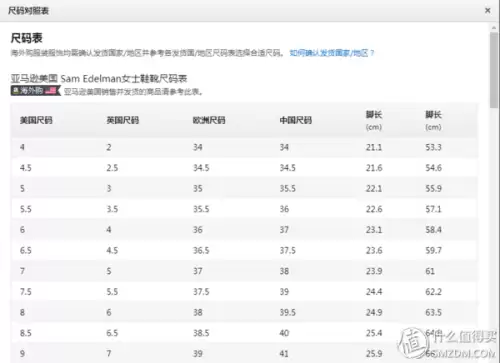This screenshot has width=500, height=363.
Task: Click 英国尺码 value 2.5
Action: [x=112, y=168]
